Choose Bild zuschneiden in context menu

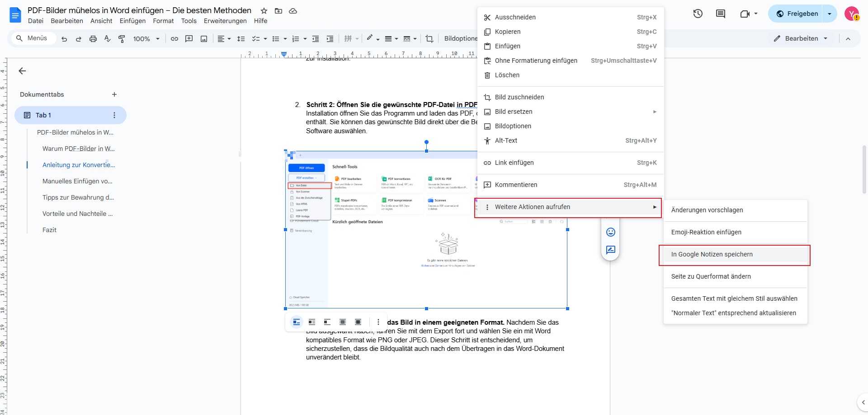[x=571, y=97]
